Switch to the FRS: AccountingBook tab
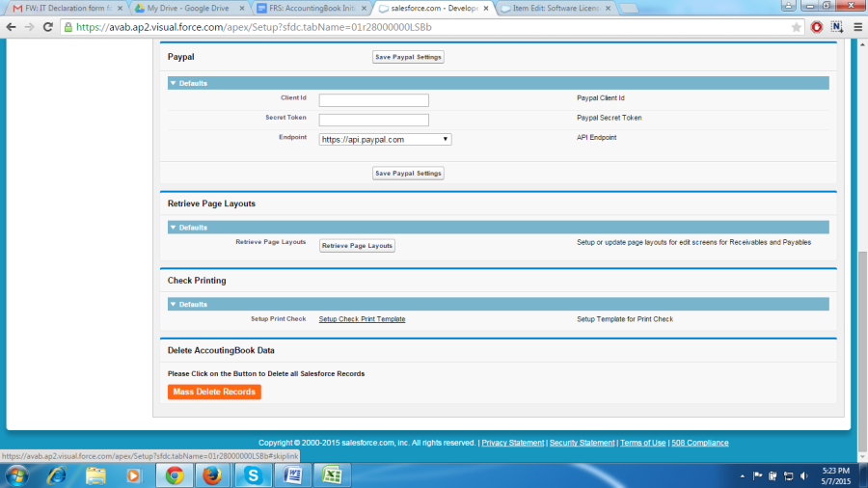This screenshot has width=868, height=488. click(310, 8)
